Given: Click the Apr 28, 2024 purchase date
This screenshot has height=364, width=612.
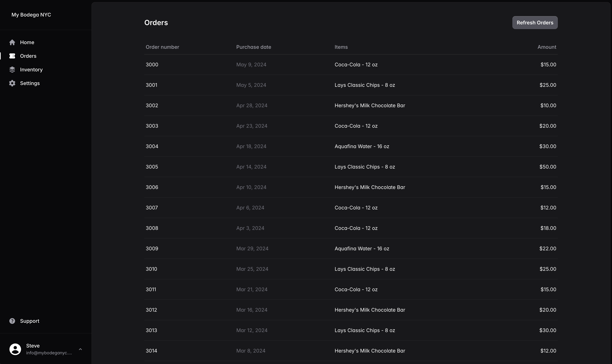Looking at the screenshot, I should click(x=252, y=105).
